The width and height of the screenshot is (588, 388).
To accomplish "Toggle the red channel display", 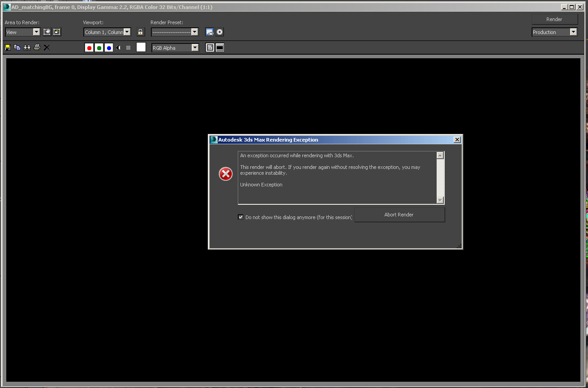I will (89, 47).
